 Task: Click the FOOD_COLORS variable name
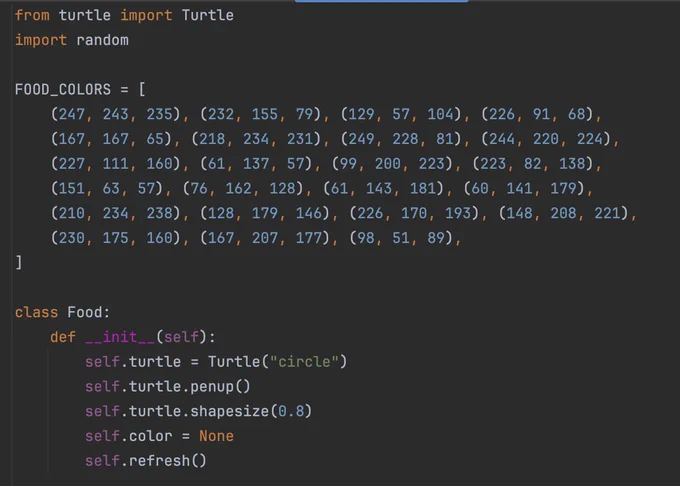coord(63,90)
